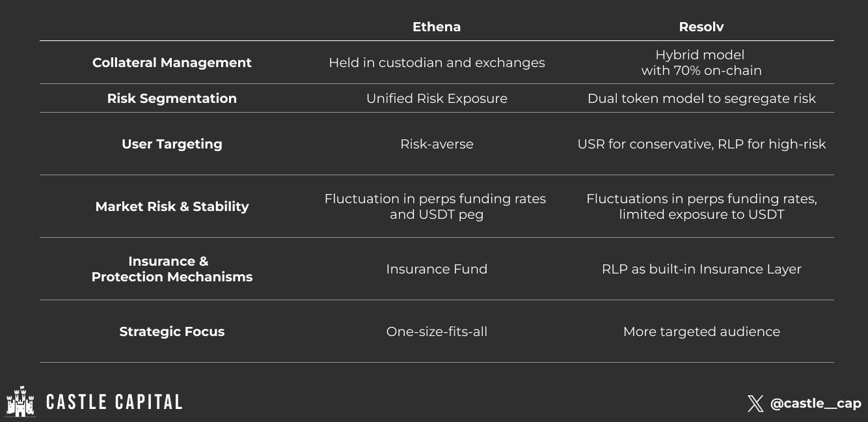Screen dimensions: 868x422
Task: Click the X (Twitter) logo icon
Action: coord(755,404)
